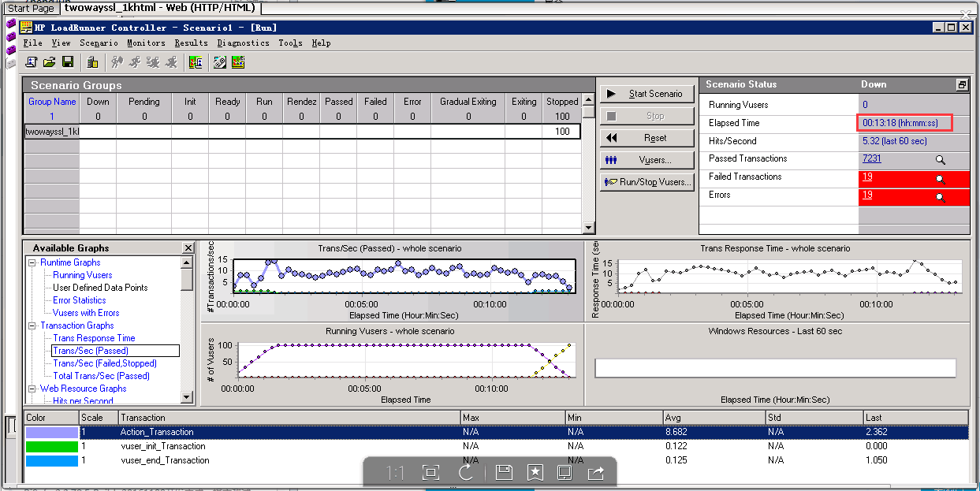980x491 pixels.
Task: Click the fit-to-screen viewer icon
Action: (430, 472)
